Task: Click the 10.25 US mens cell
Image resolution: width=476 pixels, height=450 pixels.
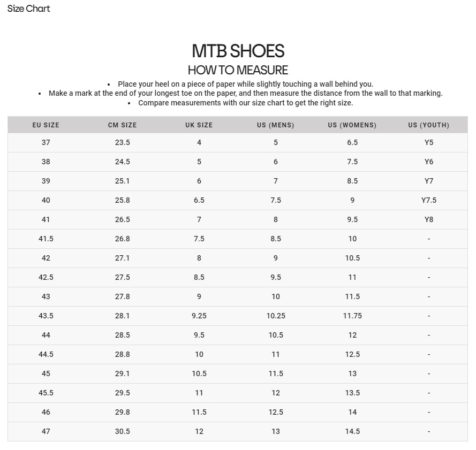Action: tap(276, 316)
